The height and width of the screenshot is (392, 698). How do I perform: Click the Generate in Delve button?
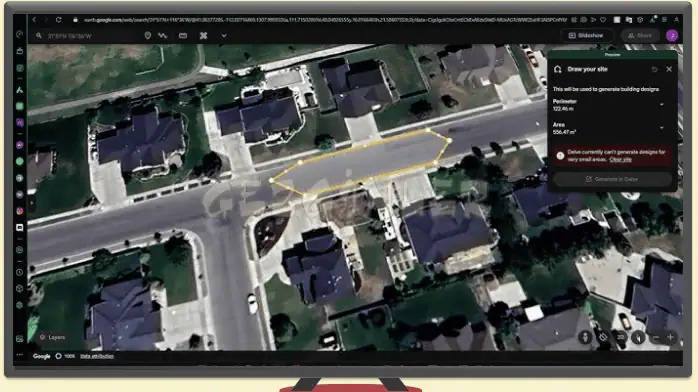tap(612, 179)
